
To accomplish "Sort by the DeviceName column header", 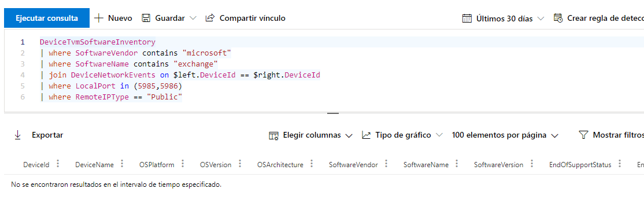I will 94,165.
